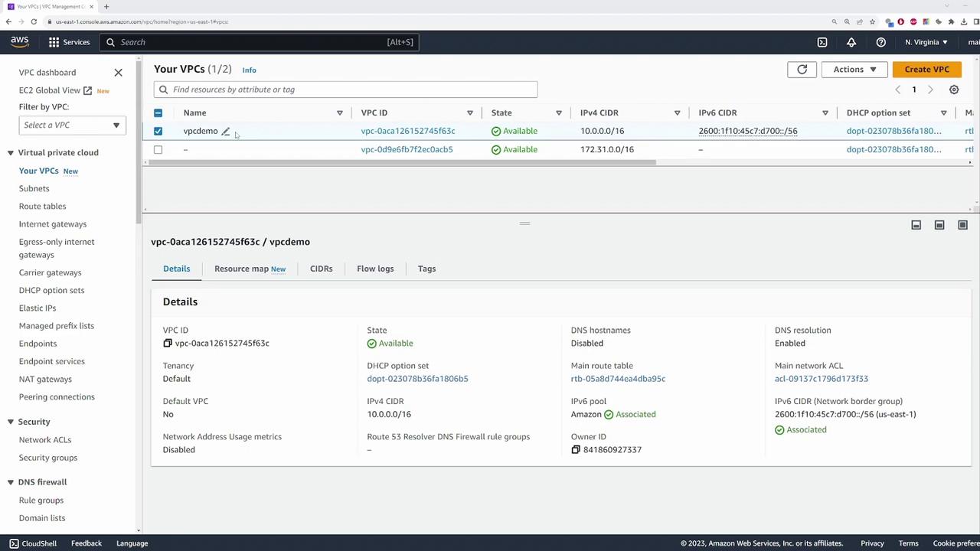Click the refresh VPC list button
This screenshot has width=980, height=551.
(802, 70)
